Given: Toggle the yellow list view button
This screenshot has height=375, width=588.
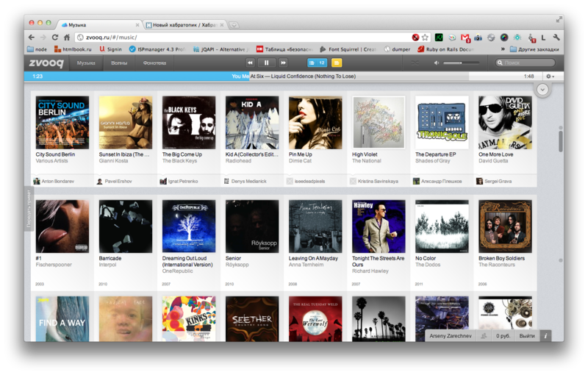Looking at the screenshot, I should 337,63.
